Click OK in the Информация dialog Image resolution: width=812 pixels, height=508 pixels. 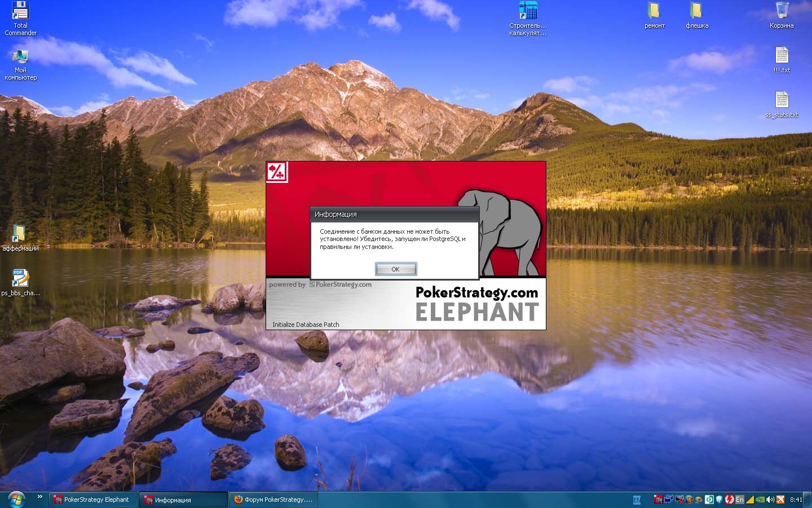[x=396, y=269]
